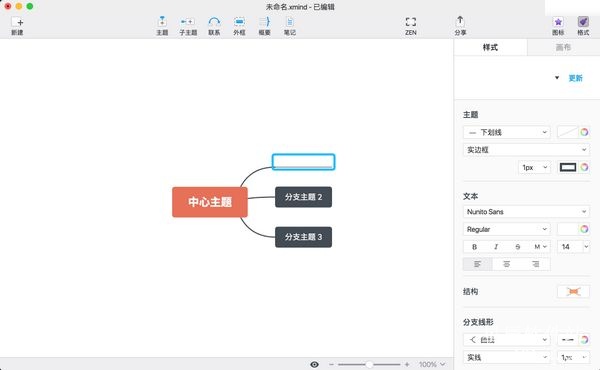600x370 pixels.
Task: Open the text case M dropdown
Action: click(x=540, y=247)
